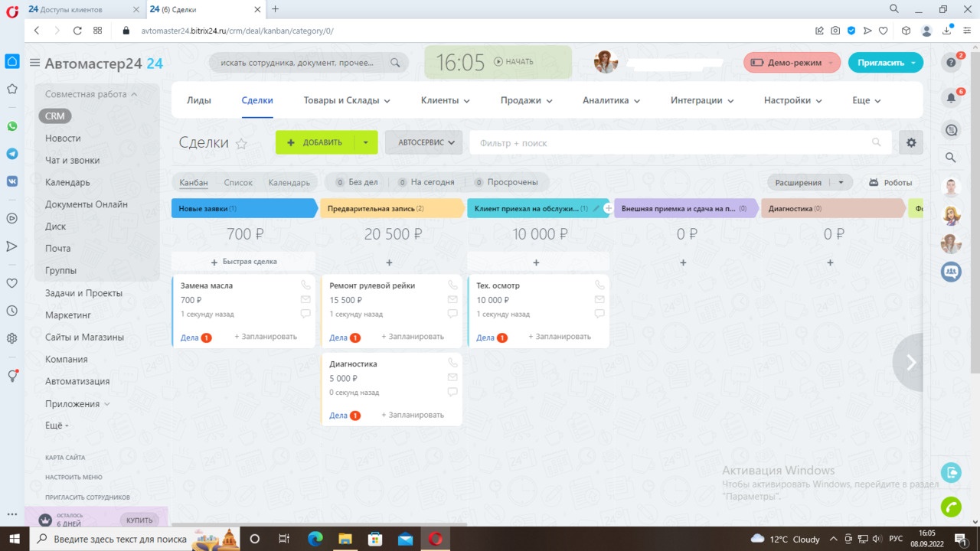The width and height of the screenshot is (980, 551).
Task: Open Дела on the Замена масла card
Action: [x=189, y=337]
